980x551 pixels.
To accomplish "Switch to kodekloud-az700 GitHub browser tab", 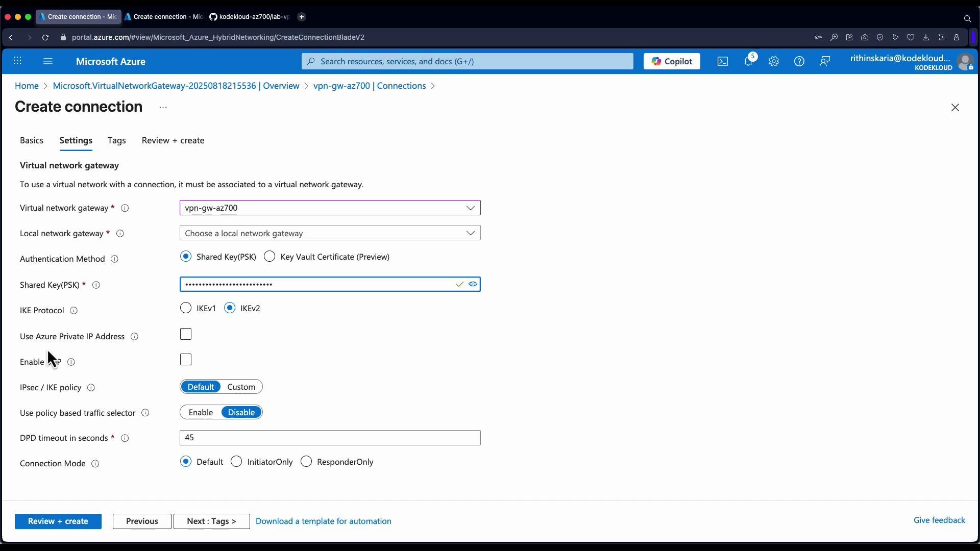I will (x=250, y=17).
